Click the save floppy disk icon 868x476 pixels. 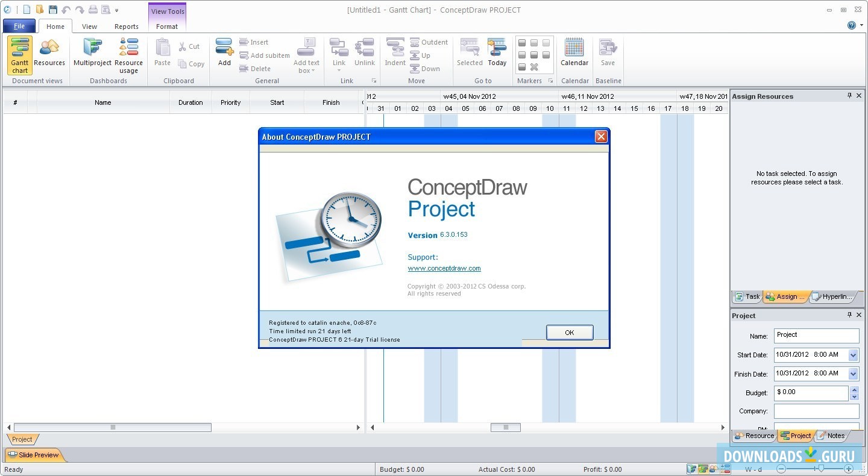coord(53,10)
